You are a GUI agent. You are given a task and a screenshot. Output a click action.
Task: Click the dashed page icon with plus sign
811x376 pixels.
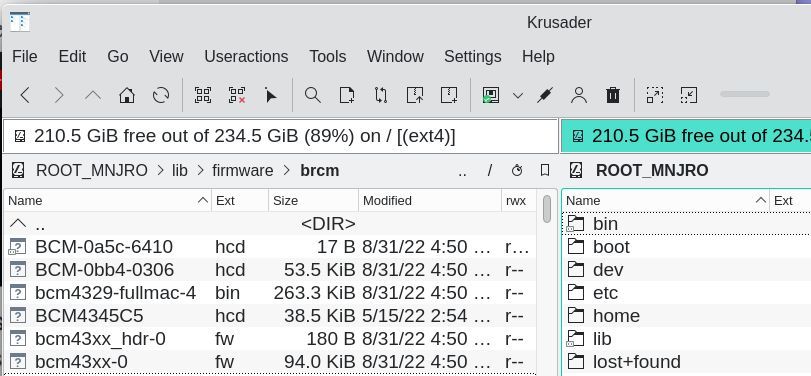click(449, 95)
